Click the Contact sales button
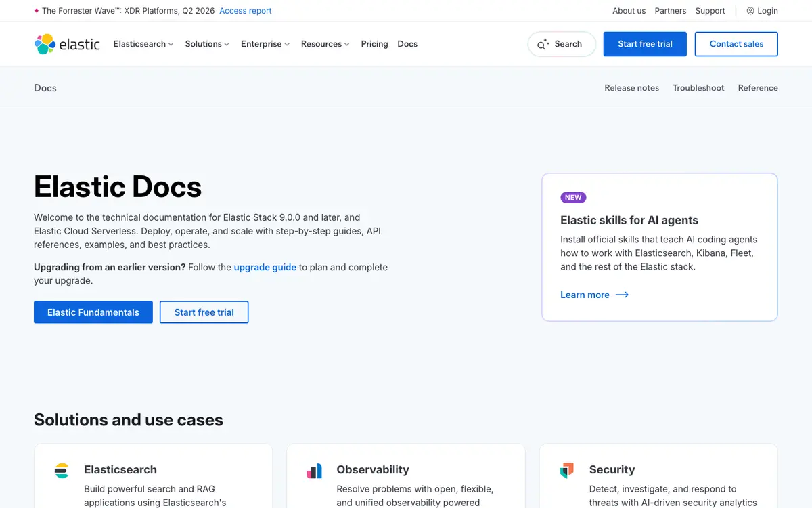 coord(736,44)
